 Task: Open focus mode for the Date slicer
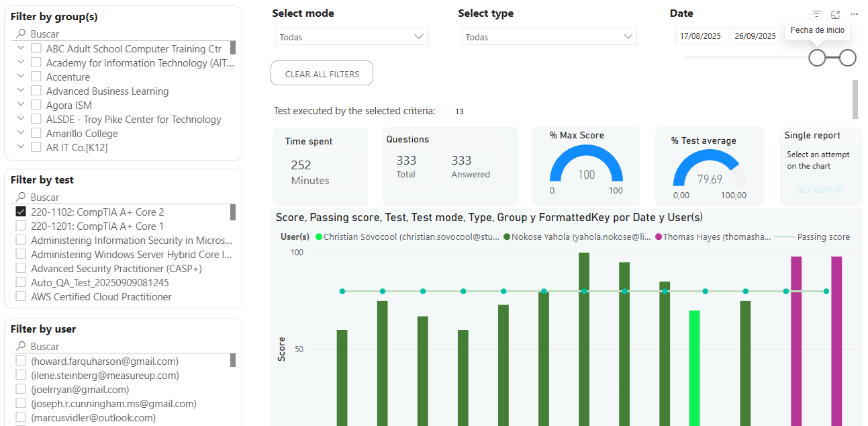tap(835, 14)
